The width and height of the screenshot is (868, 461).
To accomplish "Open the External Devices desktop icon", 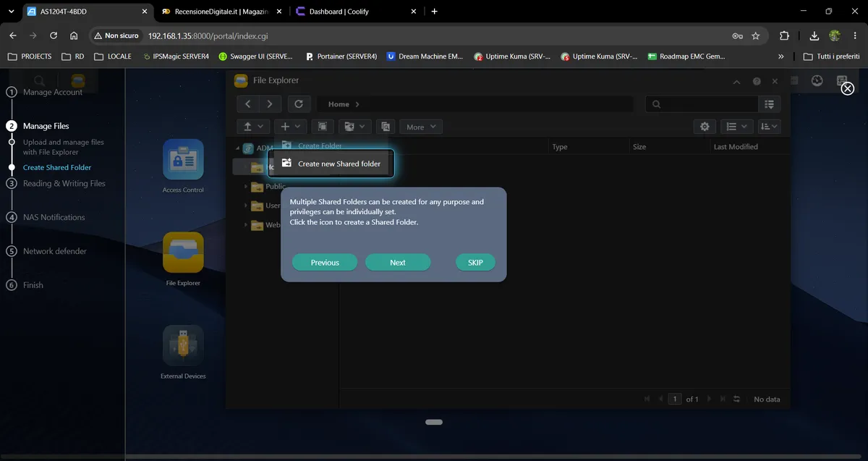I will coord(183,352).
